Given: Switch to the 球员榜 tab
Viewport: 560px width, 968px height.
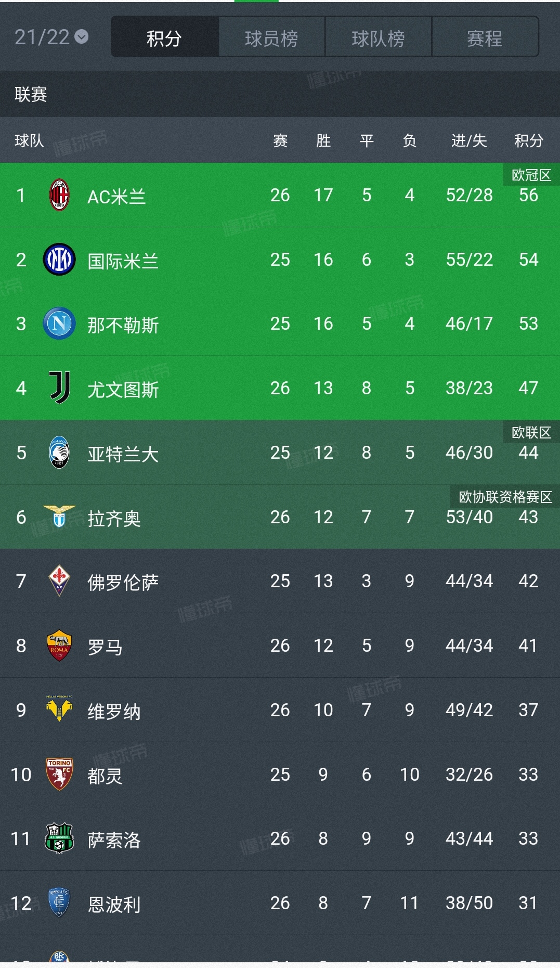Looking at the screenshot, I should (x=271, y=37).
